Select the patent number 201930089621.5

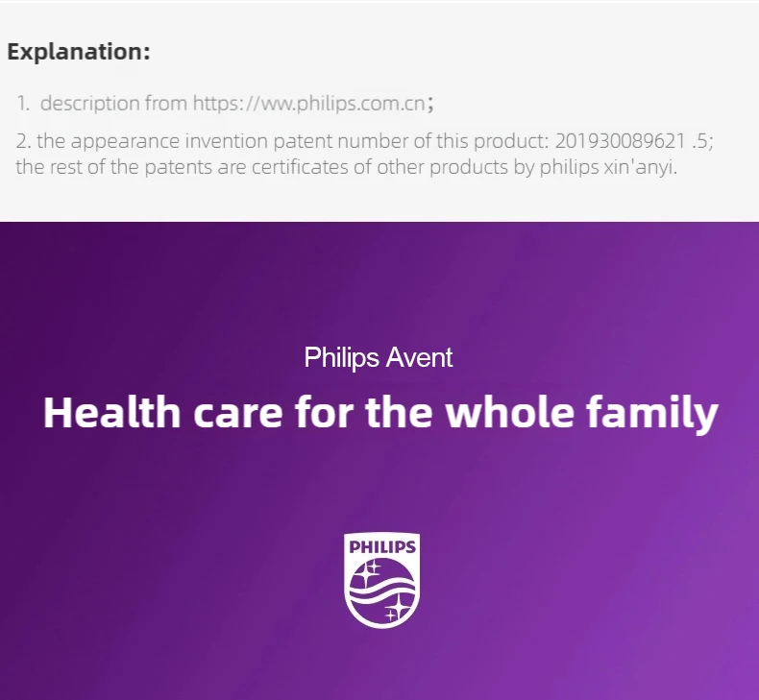click(631, 141)
